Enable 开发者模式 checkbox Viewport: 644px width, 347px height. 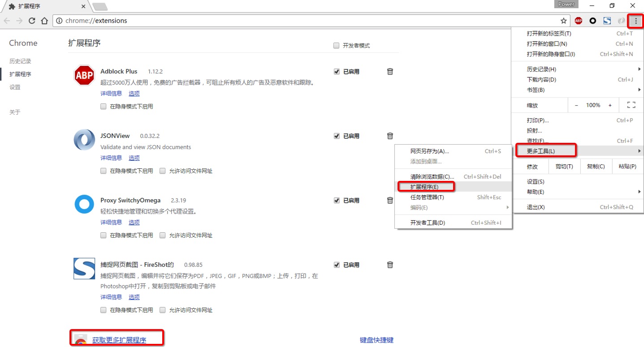point(336,45)
